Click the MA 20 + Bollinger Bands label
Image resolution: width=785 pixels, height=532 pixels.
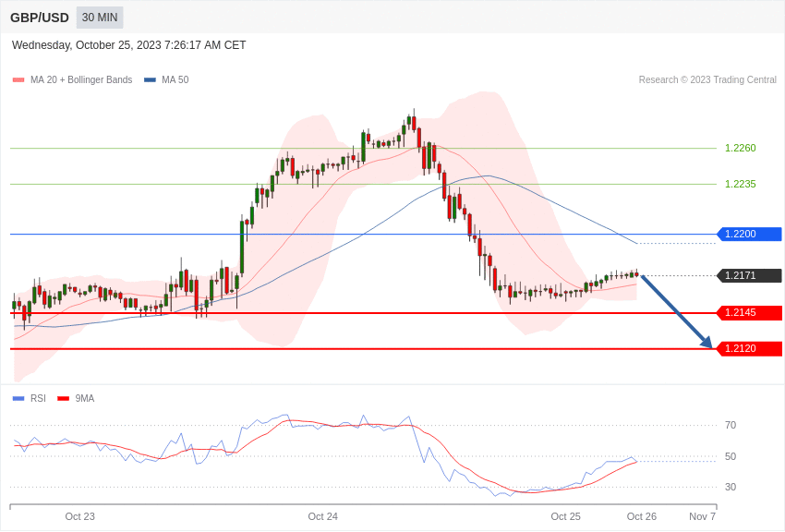tap(81, 79)
